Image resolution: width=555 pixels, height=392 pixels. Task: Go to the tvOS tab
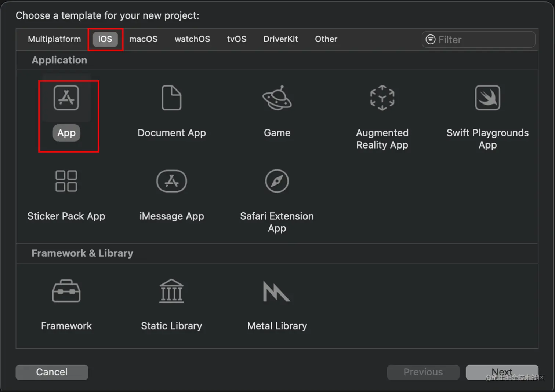tap(237, 39)
